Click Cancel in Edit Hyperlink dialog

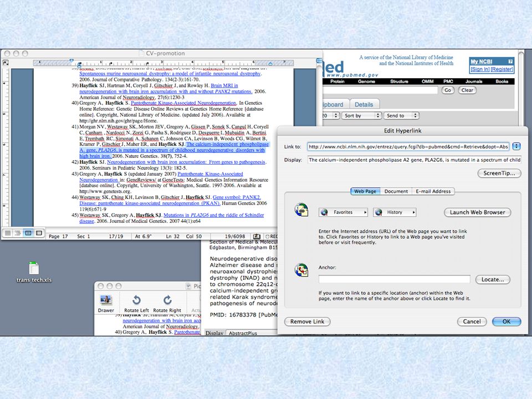472,321
